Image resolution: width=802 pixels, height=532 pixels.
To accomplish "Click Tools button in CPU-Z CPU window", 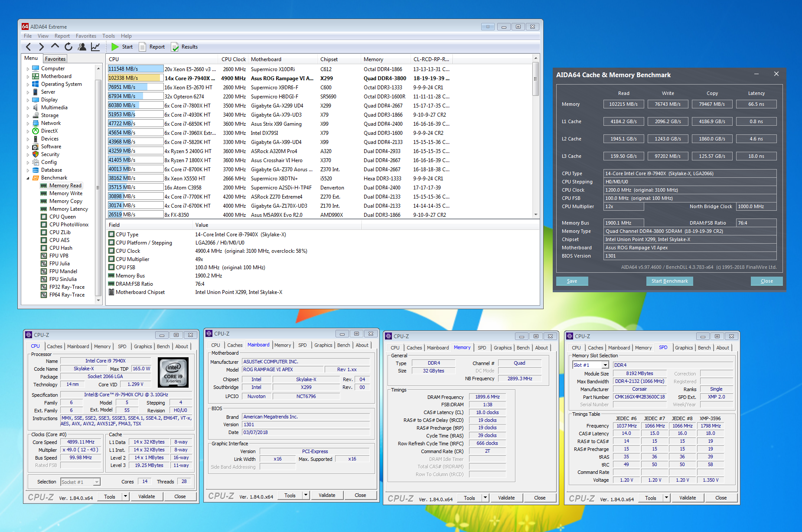I will coord(110,496).
